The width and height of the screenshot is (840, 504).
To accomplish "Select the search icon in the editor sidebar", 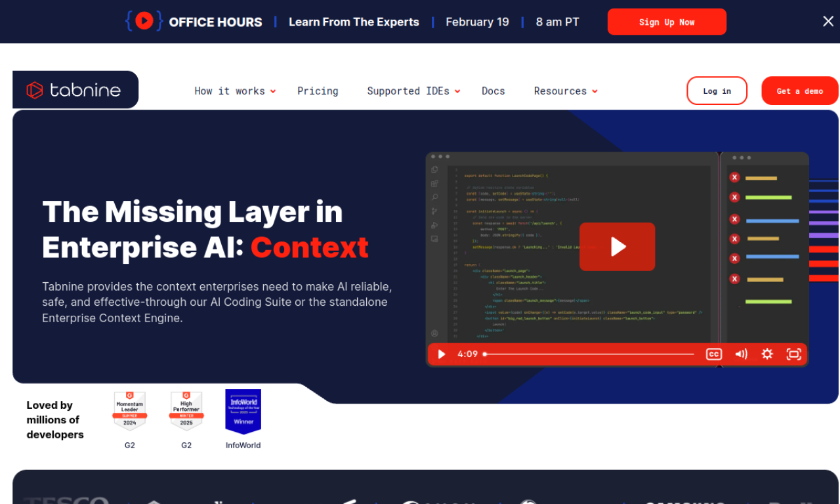I will (434, 197).
